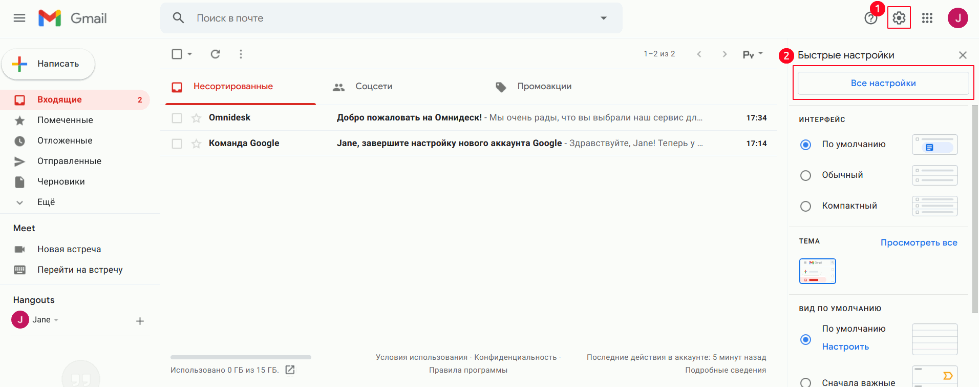This screenshot has width=980, height=387.
Task: Click the Gmail logo
Action: pos(73,18)
